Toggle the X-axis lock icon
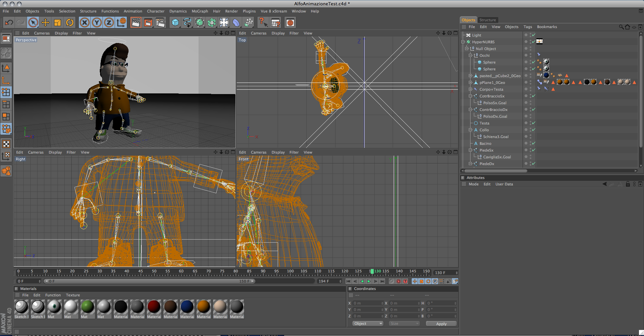This screenshot has width=644, height=336. pos(85,23)
